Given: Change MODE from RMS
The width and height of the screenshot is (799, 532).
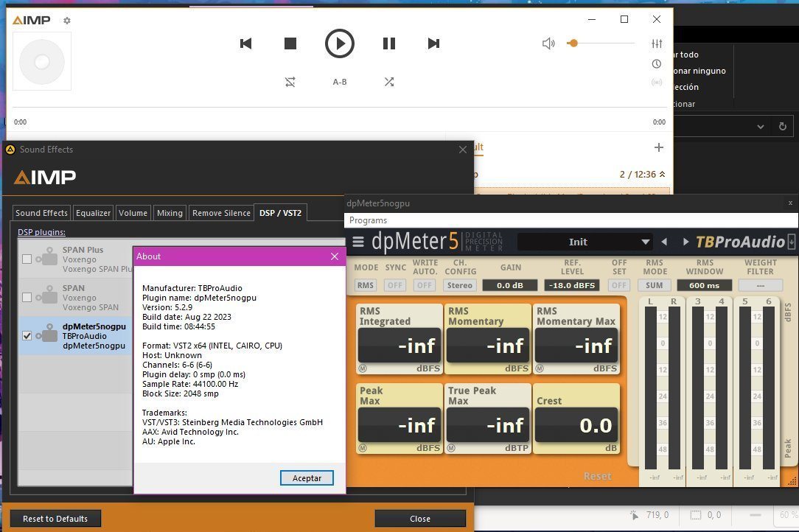Looking at the screenshot, I should [366, 285].
